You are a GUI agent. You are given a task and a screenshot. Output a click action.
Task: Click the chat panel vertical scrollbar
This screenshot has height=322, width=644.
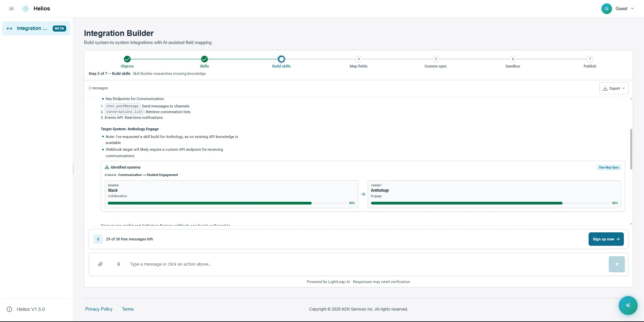click(x=631, y=149)
